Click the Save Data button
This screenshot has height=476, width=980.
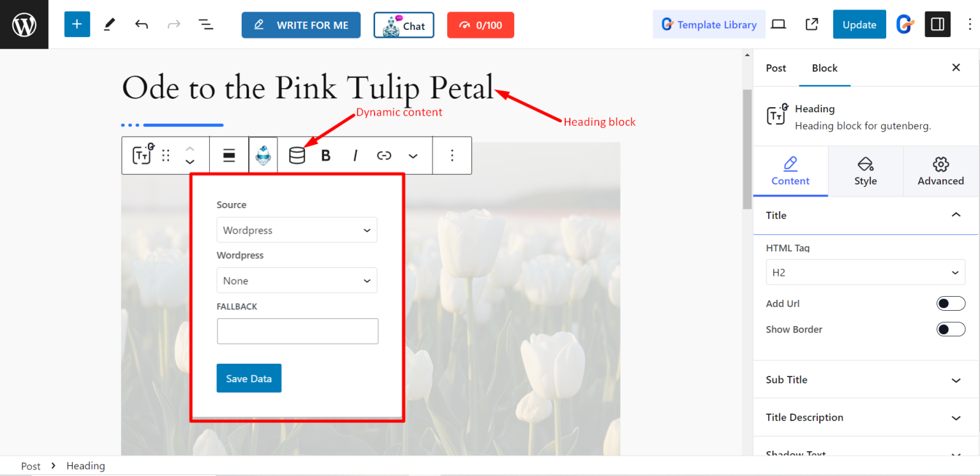pos(249,378)
